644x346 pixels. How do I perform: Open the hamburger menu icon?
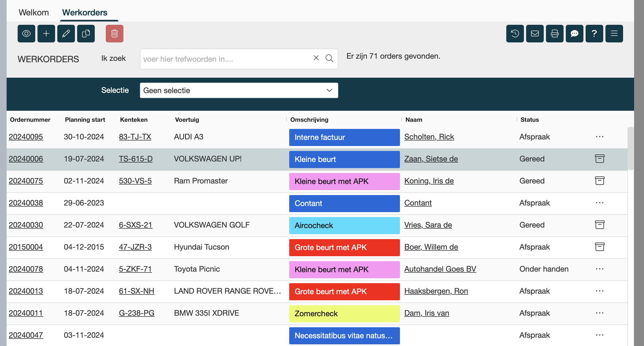614,34
